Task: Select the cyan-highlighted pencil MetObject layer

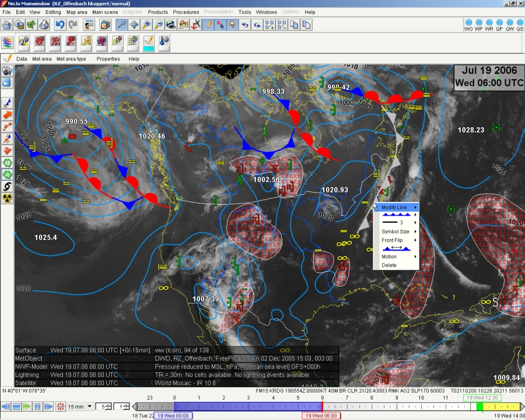Action: 148,44
